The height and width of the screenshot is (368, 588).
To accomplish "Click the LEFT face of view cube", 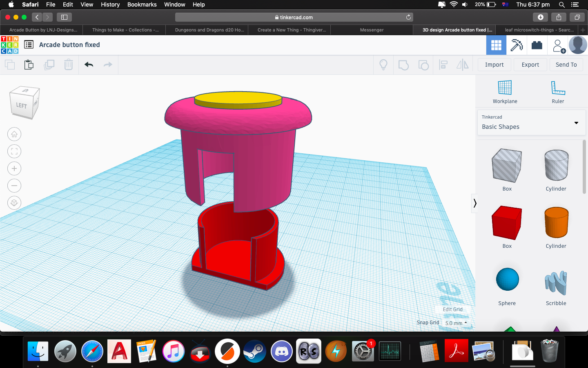I will pos(21,105).
